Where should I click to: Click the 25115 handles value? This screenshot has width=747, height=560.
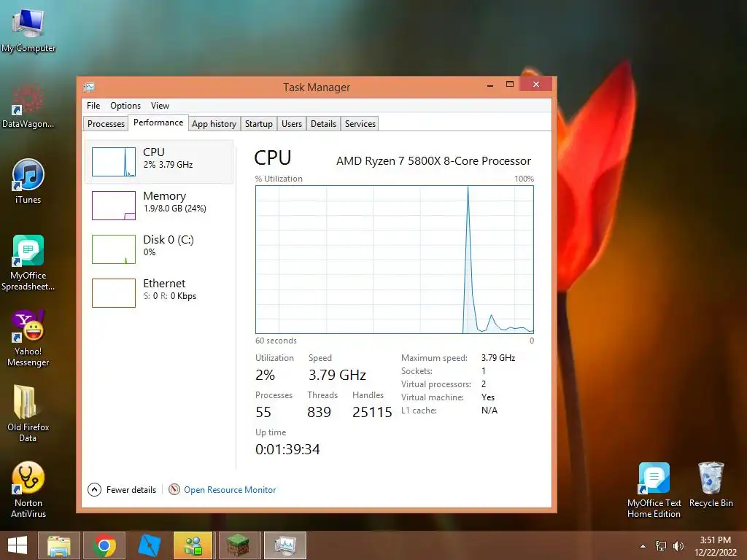point(372,412)
